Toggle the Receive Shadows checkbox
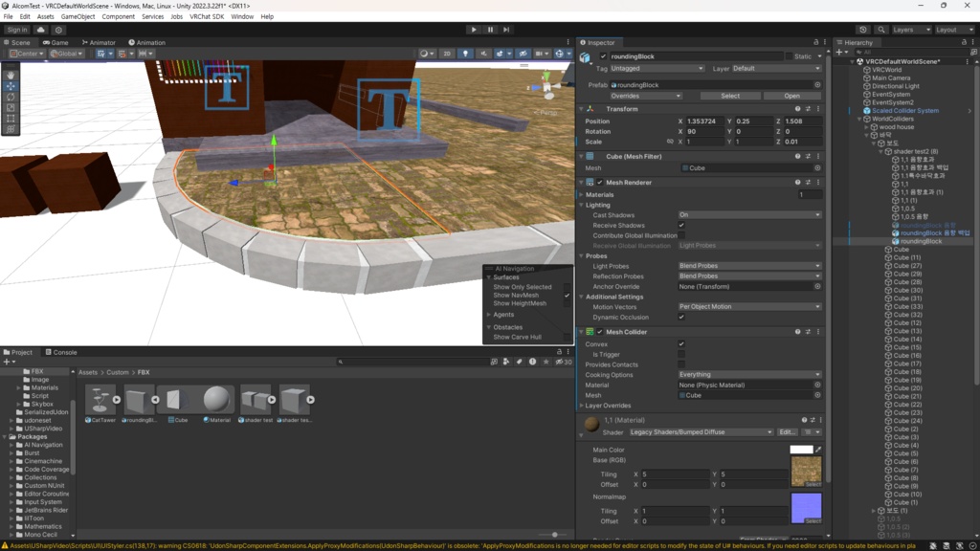The height and width of the screenshot is (551, 980). 681,226
